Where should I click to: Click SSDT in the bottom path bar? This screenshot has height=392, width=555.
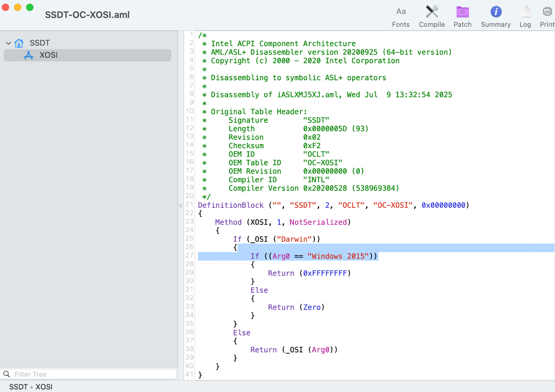[18, 387]
